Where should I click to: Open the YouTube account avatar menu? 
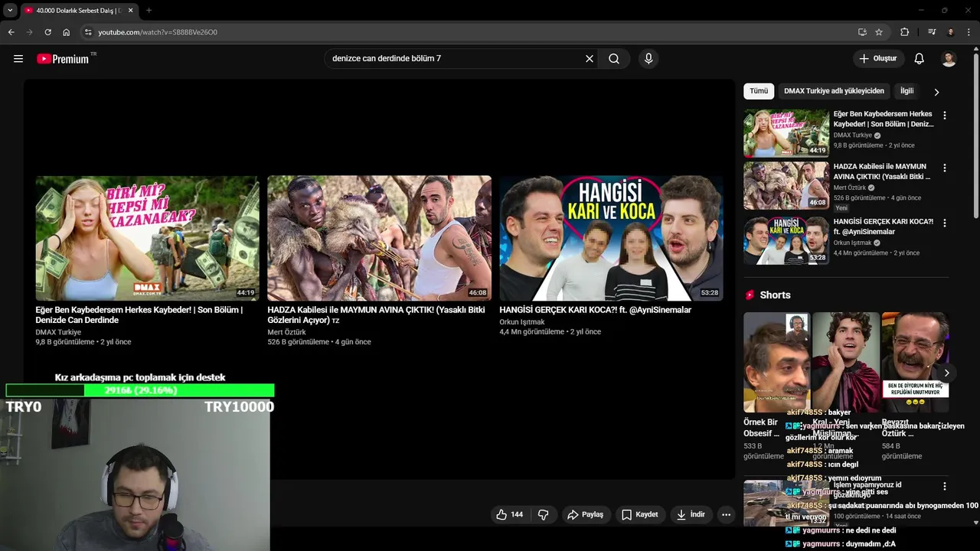[949, 59]
